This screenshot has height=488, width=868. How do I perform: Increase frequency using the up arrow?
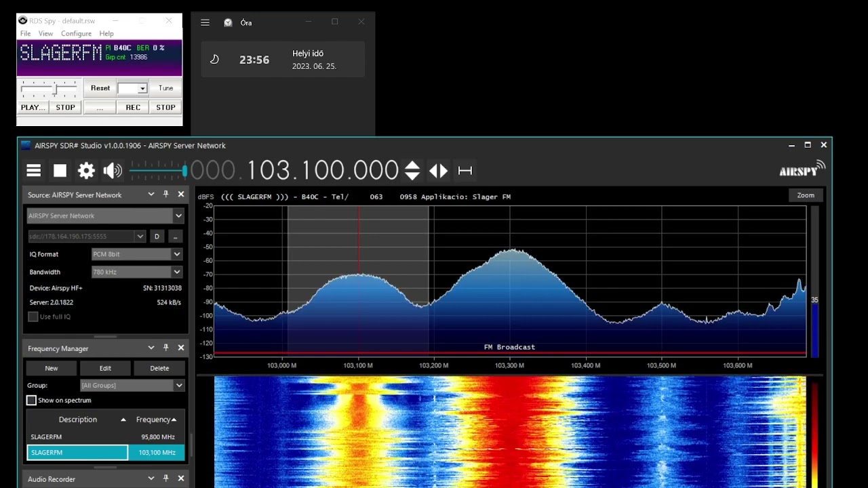(412, 165)
